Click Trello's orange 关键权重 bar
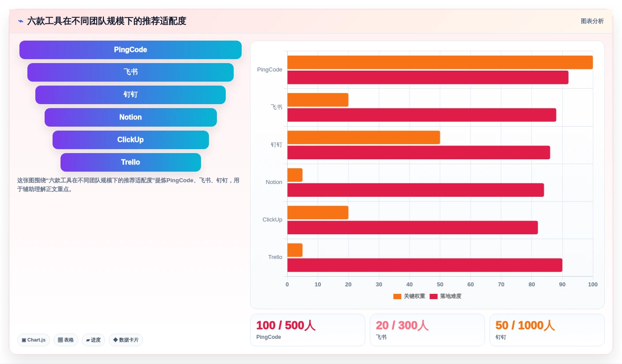Image resolution: width=622 pixels, height=364 pixels. 295,250
